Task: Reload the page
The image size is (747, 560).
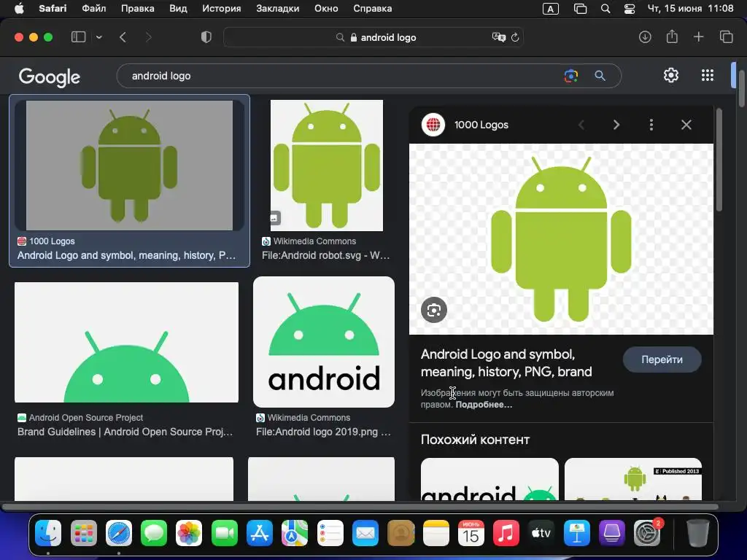Action: [515, 37]
